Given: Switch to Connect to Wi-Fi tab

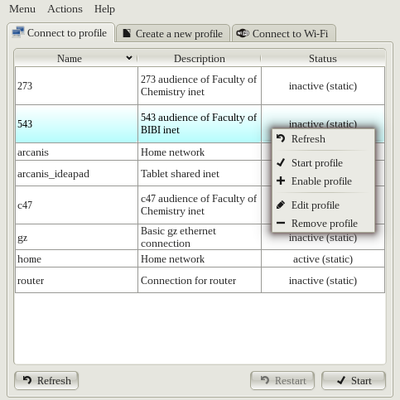Looking at the screenshot, I should coord(283,33).
